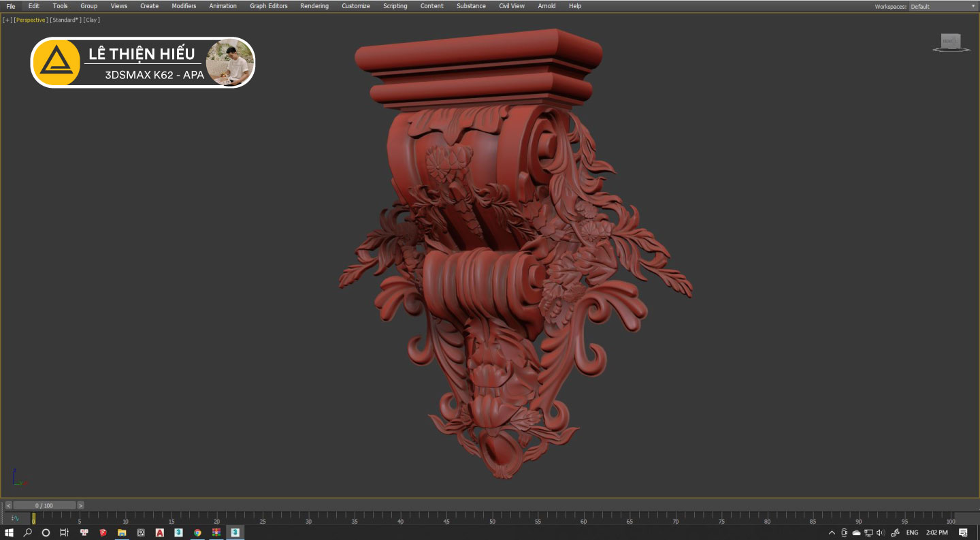
Task: Launch SketchUp from the taskbar
Action: coord(103,533)
